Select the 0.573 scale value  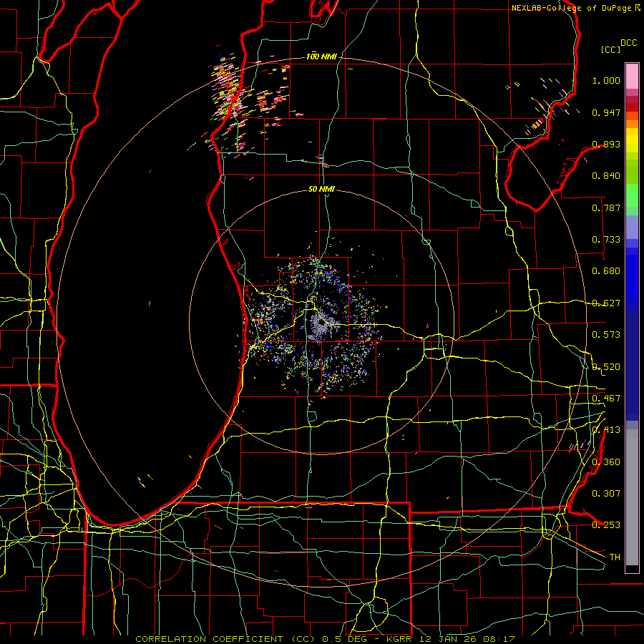pos(606,335)
